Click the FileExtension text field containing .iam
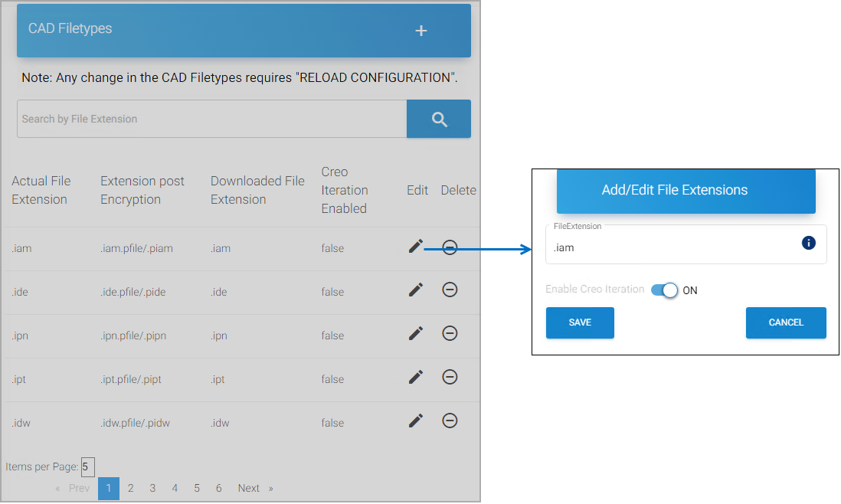Screen dimensions: 841x504 (x=674, y=248)
